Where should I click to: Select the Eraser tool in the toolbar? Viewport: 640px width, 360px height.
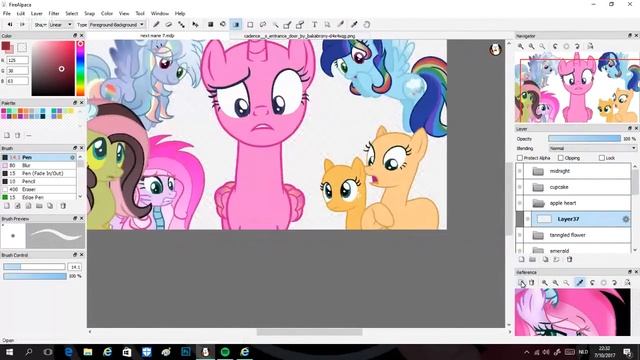[168, 24]
